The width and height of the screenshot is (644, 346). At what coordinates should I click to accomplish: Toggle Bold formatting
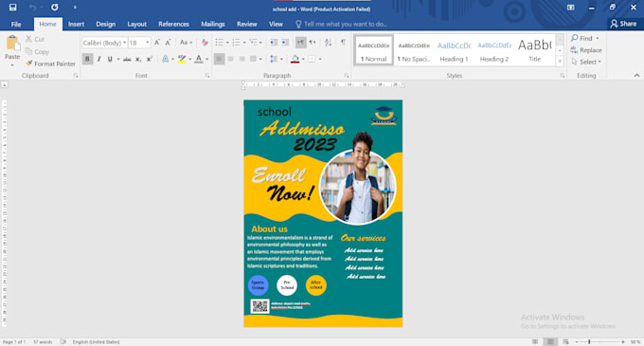tap(87, 59)
